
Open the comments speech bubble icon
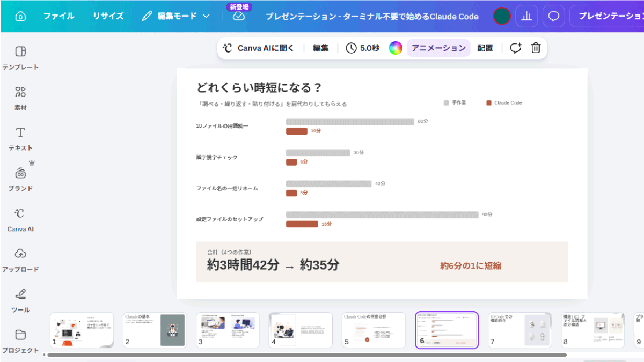553,16
